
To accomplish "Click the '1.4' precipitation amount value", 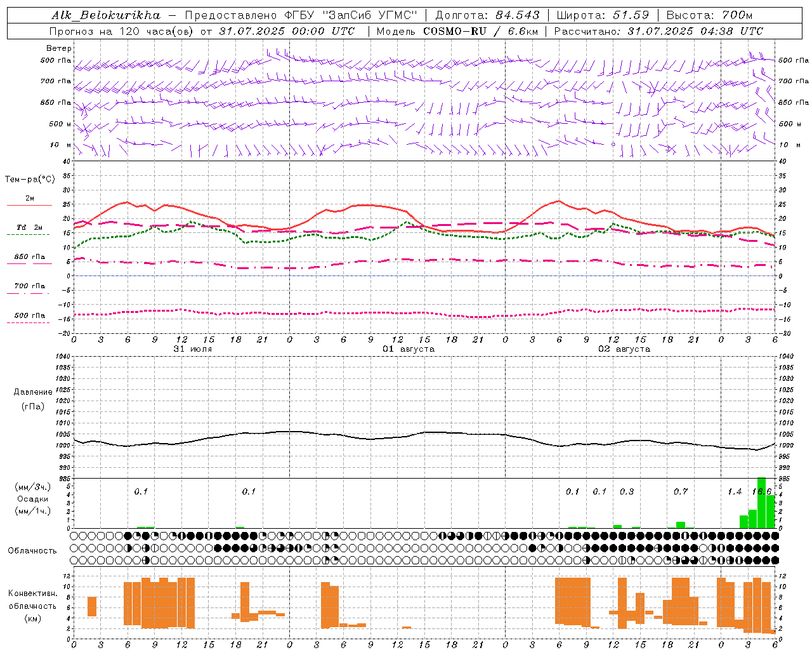I will click(735, 492).
